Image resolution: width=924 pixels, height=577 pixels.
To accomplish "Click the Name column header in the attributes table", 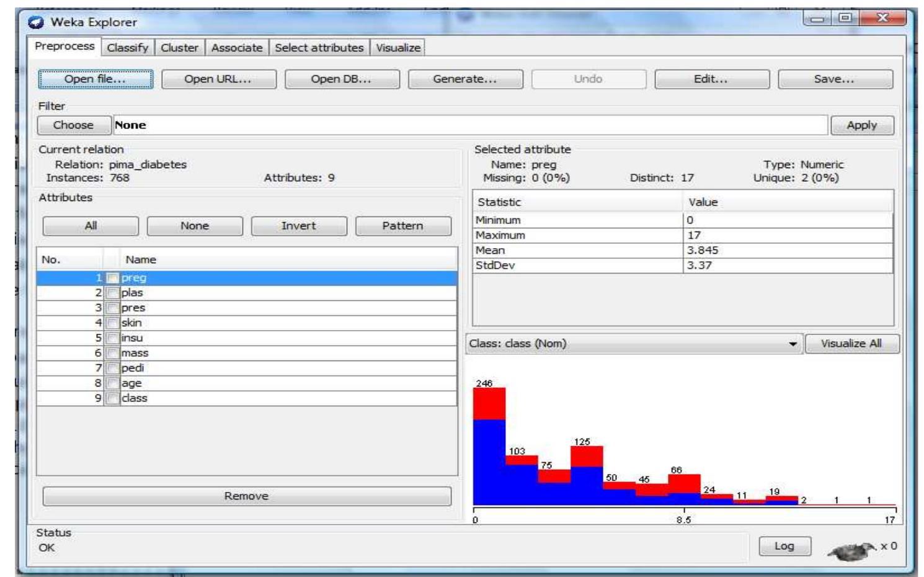I will coord(141,260).
